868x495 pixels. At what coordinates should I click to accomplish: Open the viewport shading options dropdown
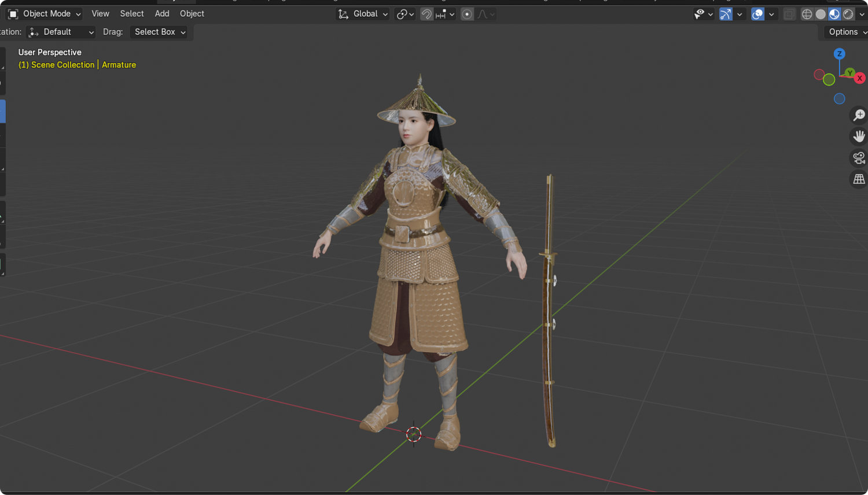[x=862, y=14]
